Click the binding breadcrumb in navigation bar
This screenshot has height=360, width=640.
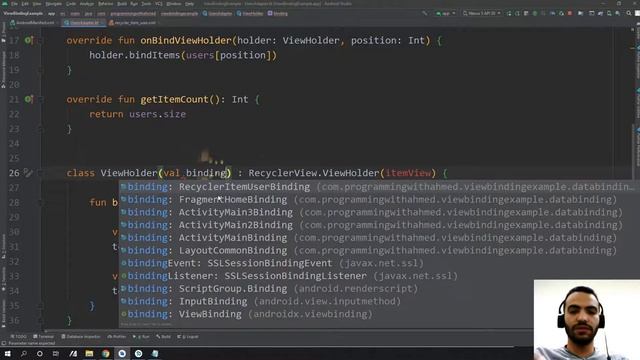(x=278, y=13)
